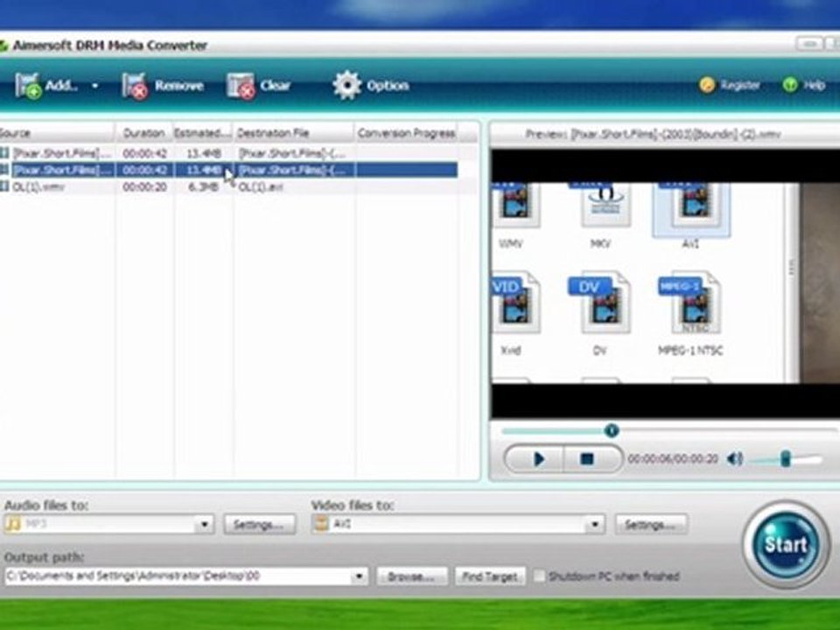Click the Find Target button
840x630 pixels.
coord(490,577)
